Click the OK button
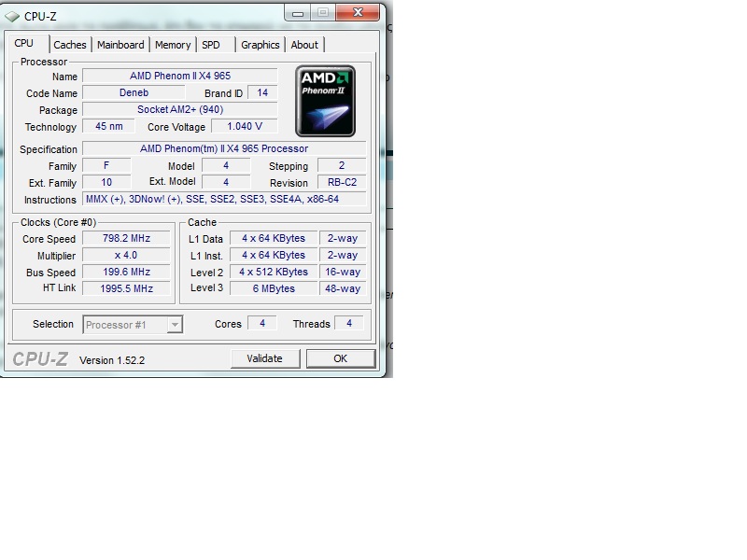The width and height of the screenshot is (747, 560). pos(341,358)
